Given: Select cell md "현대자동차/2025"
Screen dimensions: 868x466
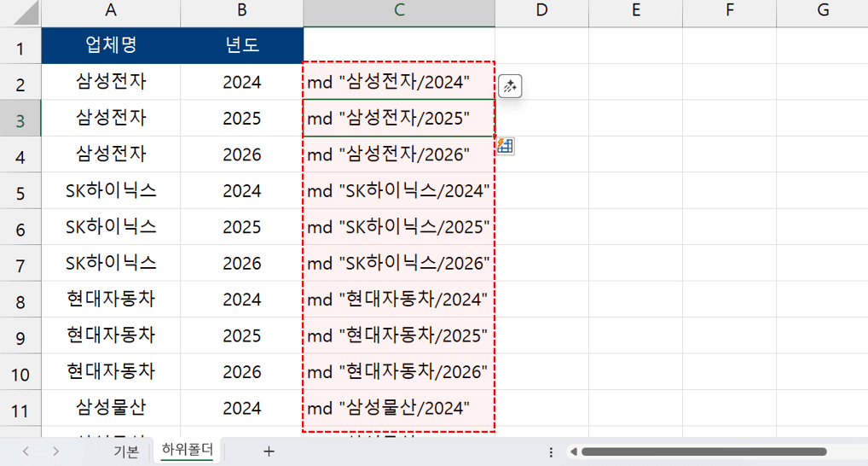Looking at the screenshot, I should coord(399,335).
